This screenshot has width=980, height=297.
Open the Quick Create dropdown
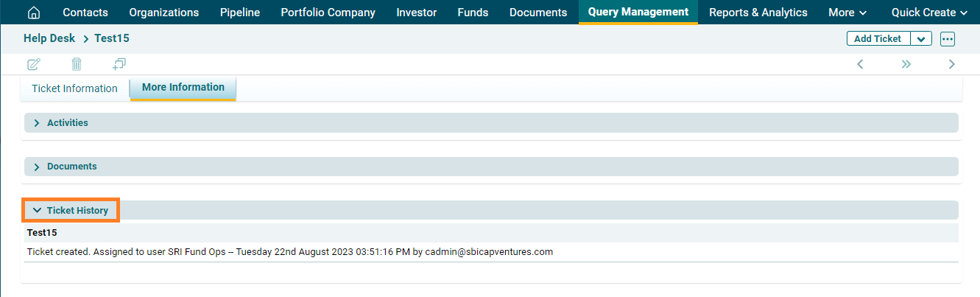(928, 13)
